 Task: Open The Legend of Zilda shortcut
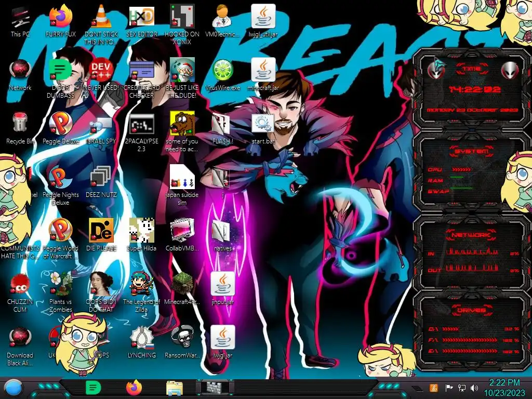pyautogui.click(x=142, y=292)
